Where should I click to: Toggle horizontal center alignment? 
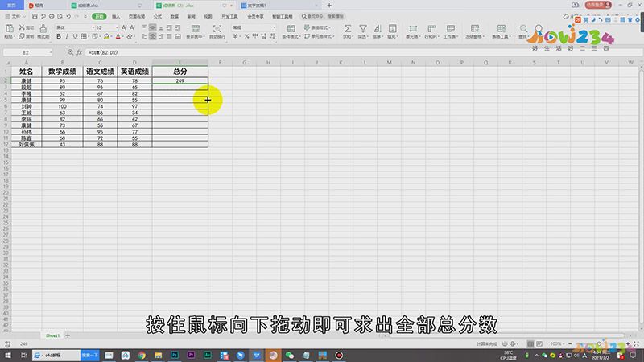pos(152,36)
